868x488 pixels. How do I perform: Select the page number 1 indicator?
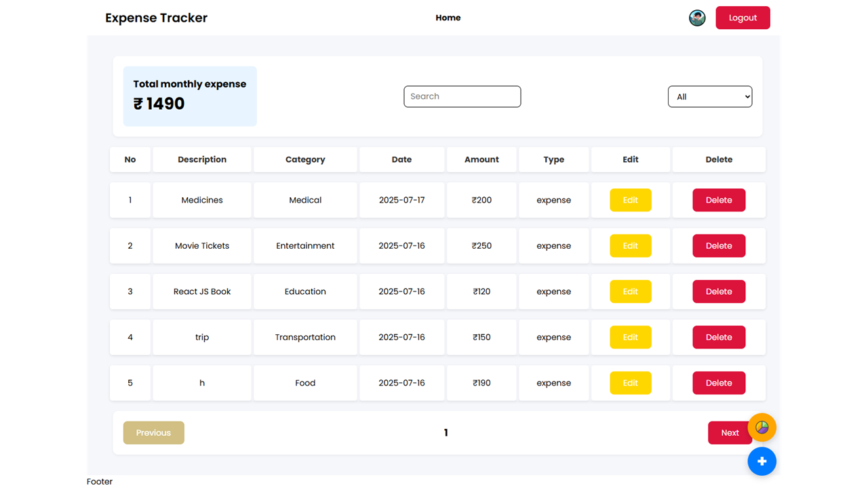pyautogui.click(x=446, y=432)
